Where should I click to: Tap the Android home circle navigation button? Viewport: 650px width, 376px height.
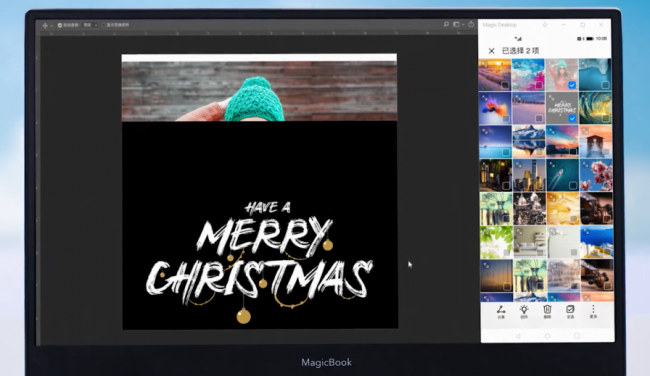click(547, 336)
